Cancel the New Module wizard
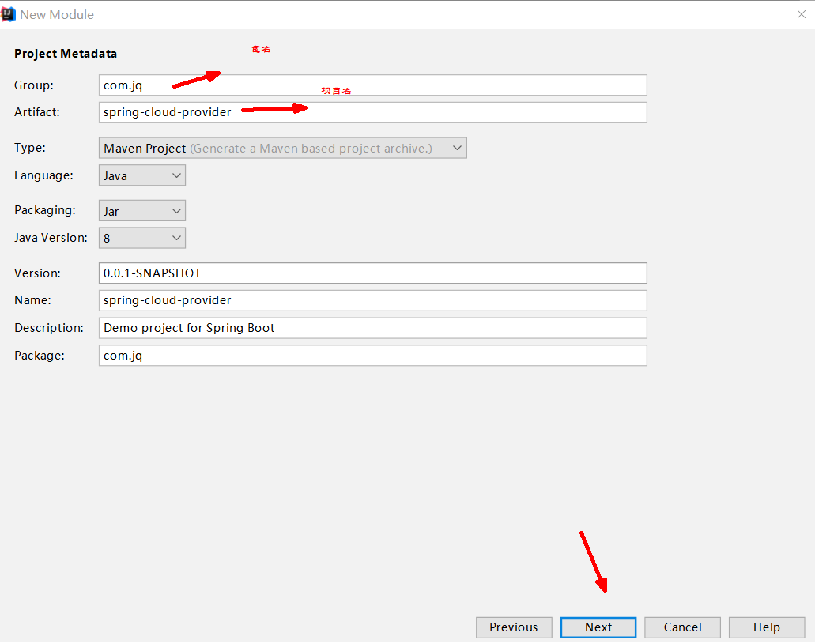 pos(682,627)
